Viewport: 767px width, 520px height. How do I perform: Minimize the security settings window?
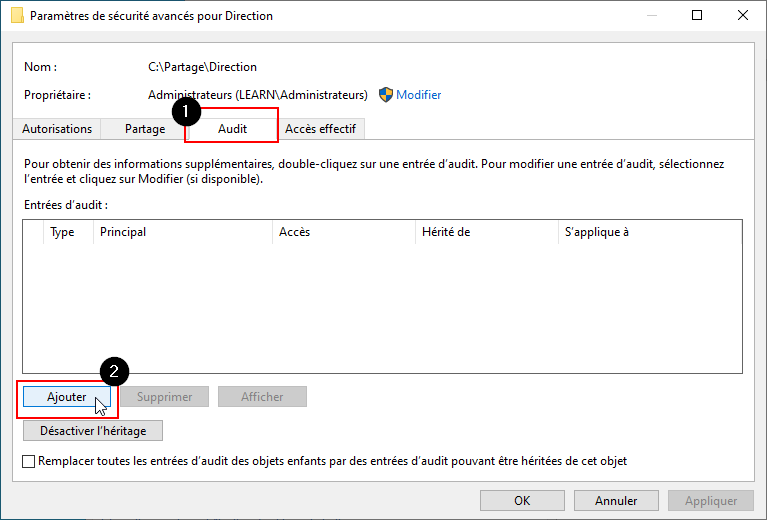point(652,15)
